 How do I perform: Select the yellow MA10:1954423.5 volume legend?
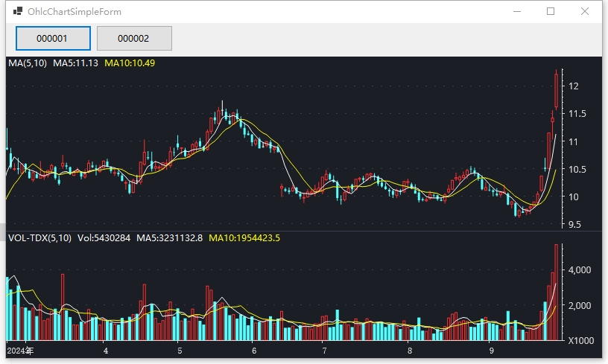click(x=244, y=238)
